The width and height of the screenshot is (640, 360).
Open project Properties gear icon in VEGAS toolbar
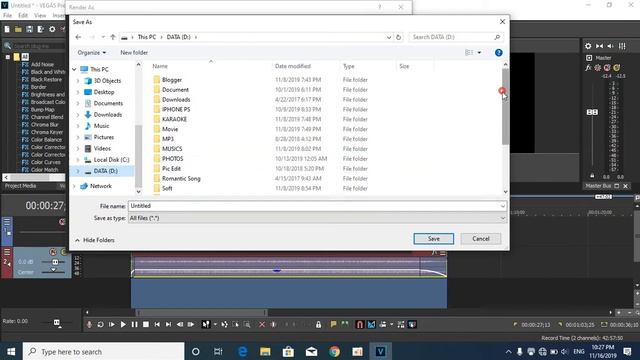[52, 29]
